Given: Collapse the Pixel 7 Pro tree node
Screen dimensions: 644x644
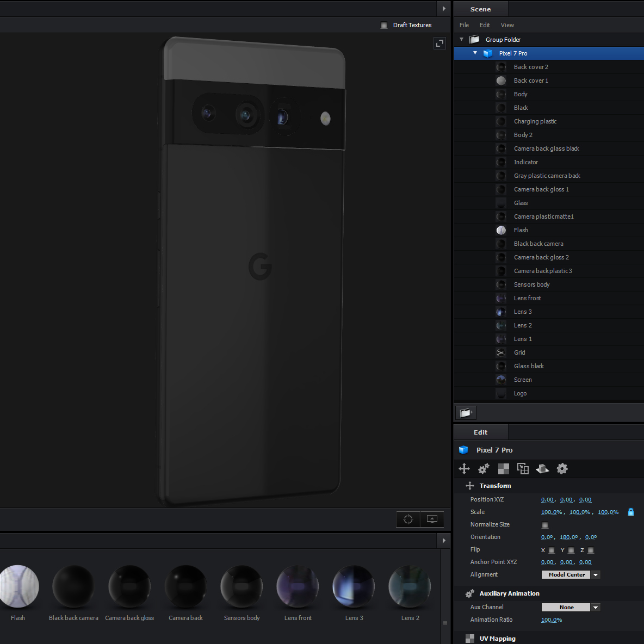Looking at the screenshot, I should (x=475, y=53).
